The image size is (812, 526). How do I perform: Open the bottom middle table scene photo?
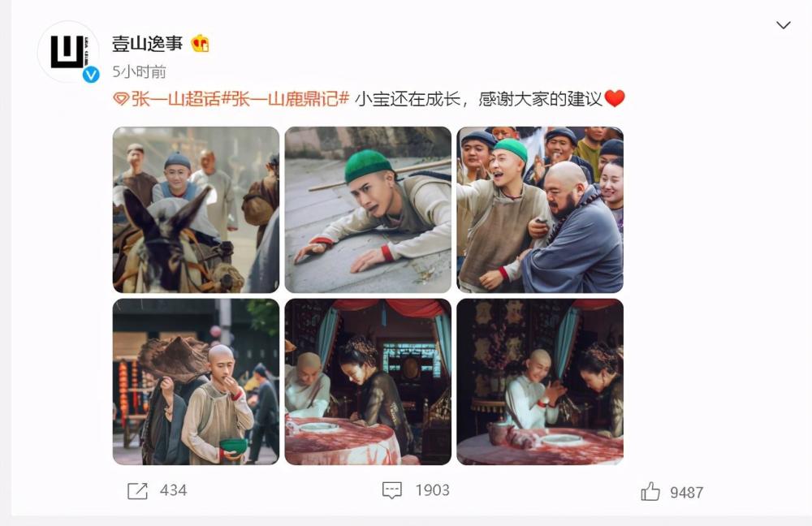click(368, 382)
